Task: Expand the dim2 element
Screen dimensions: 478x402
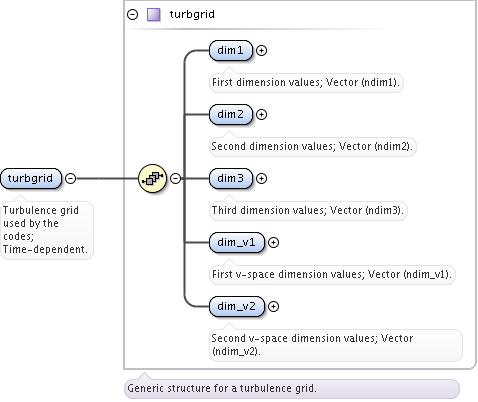Action: point(261,114)
